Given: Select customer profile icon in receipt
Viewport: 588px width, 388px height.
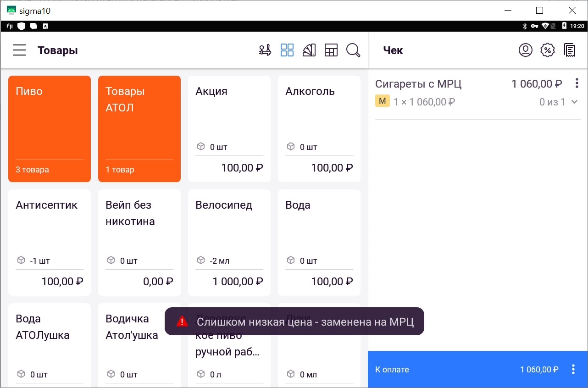Looking at the screenshot, I should tap(526, 50).
